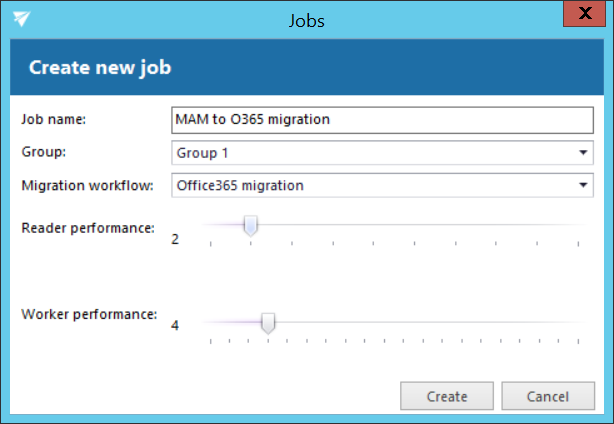Viewport: 614px width, 424px height.
Task: Click the Reader performance value 2
Action: [175, 240]
